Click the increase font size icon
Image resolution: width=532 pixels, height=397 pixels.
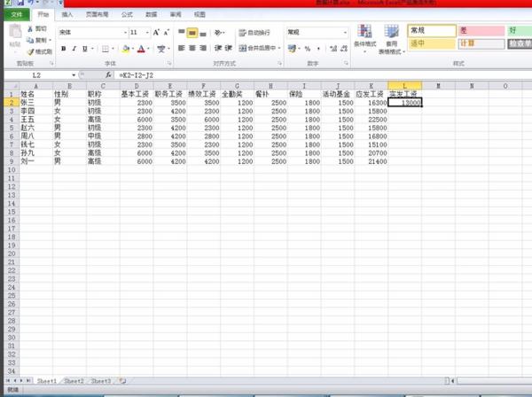156,32
